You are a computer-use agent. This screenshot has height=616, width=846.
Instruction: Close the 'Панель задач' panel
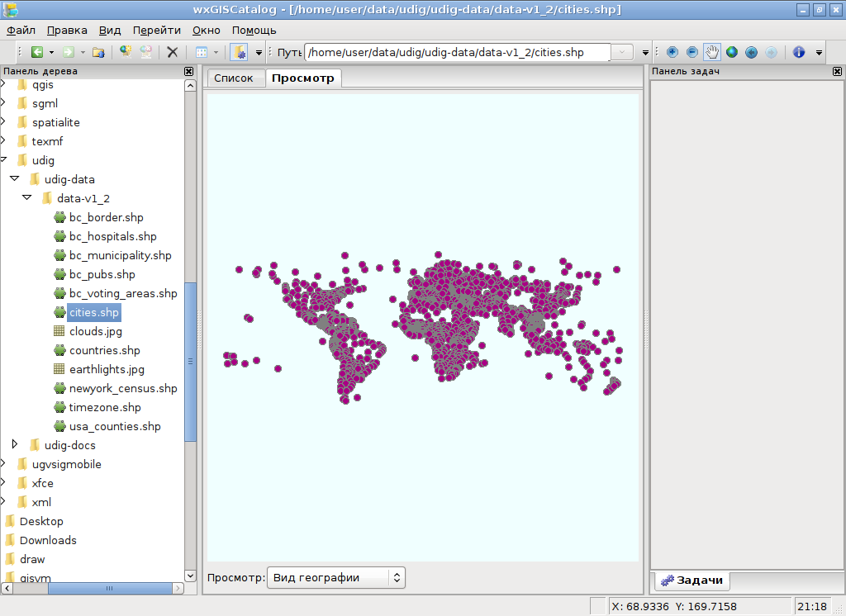837,71
